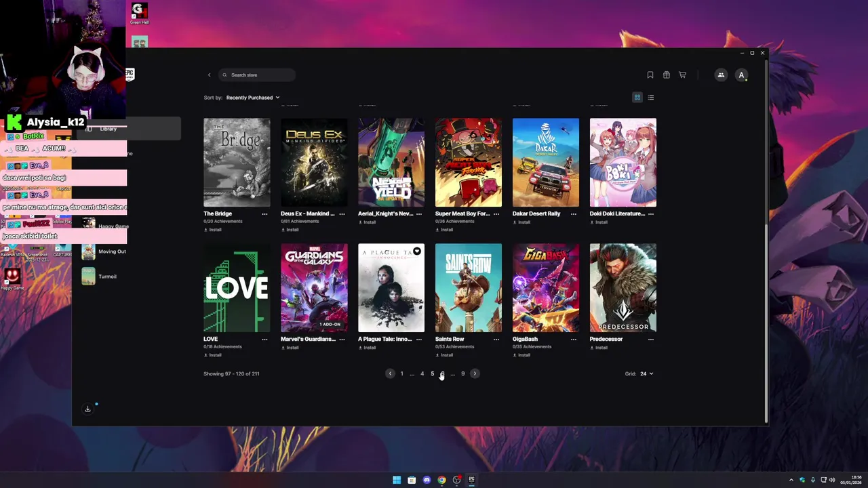Install Super Meat Boy Forever
This screenshot has width=868, height=488.
(445, 230)
